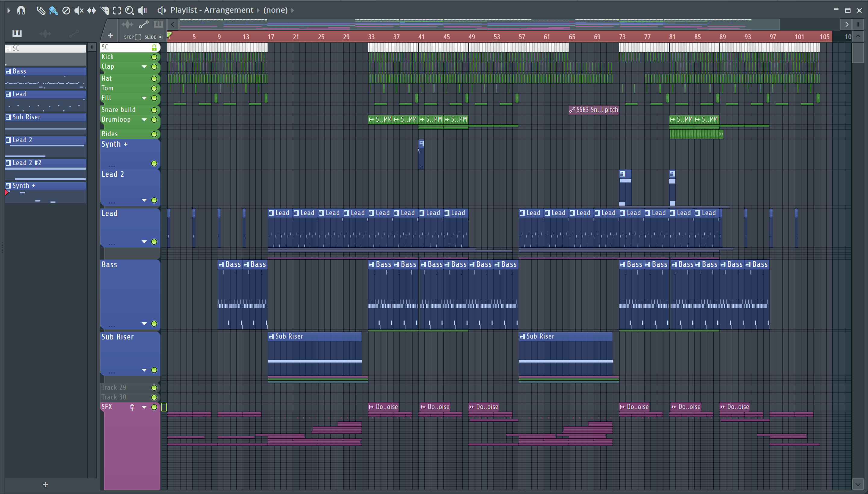
Task: Toggle the SLIDE option
Action: [160, 37]
